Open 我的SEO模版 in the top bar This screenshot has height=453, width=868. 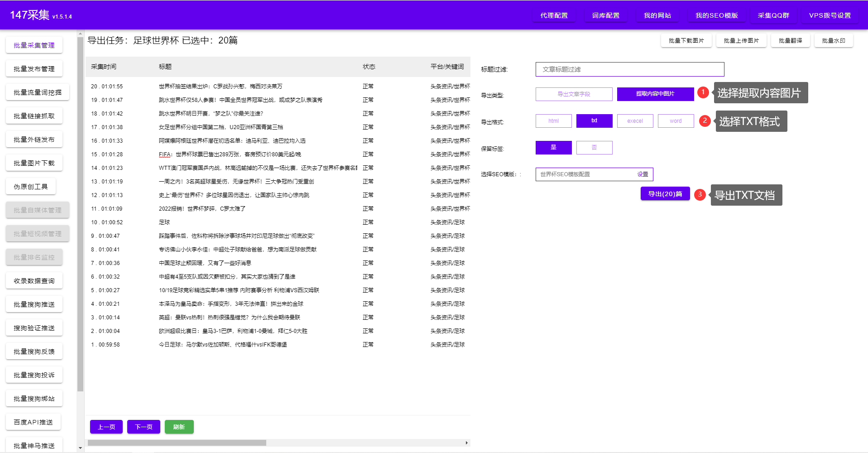pyautogui.click(x=716, y=15)
